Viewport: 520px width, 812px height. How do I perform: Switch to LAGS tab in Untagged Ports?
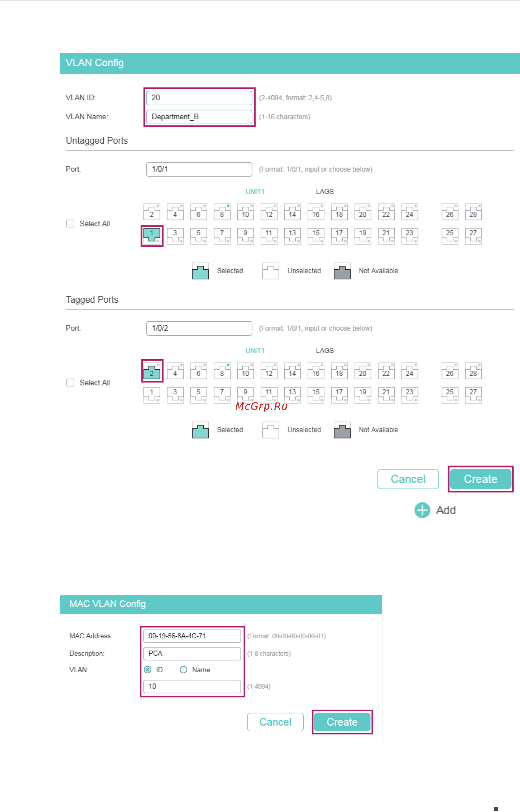tap(324, 192)
